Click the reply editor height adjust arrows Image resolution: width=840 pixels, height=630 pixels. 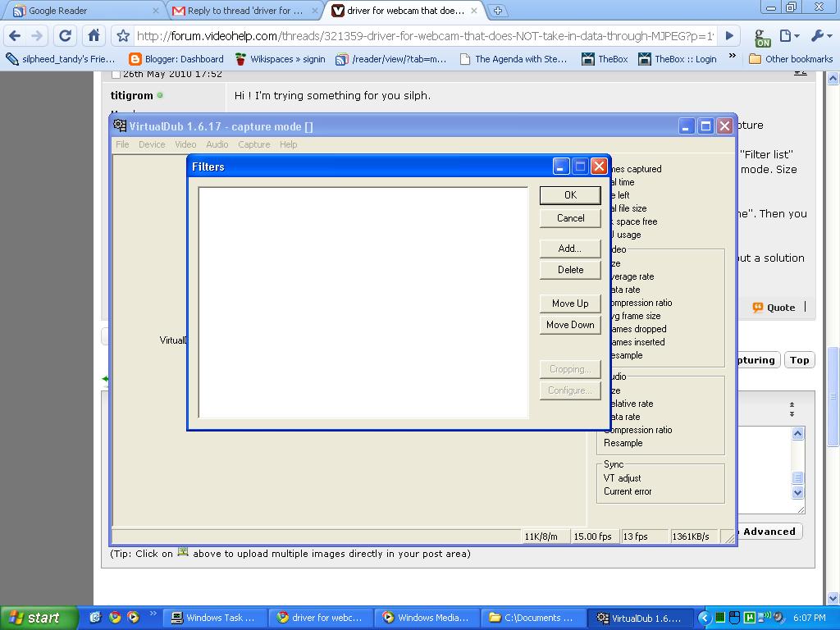pos(792,409)
